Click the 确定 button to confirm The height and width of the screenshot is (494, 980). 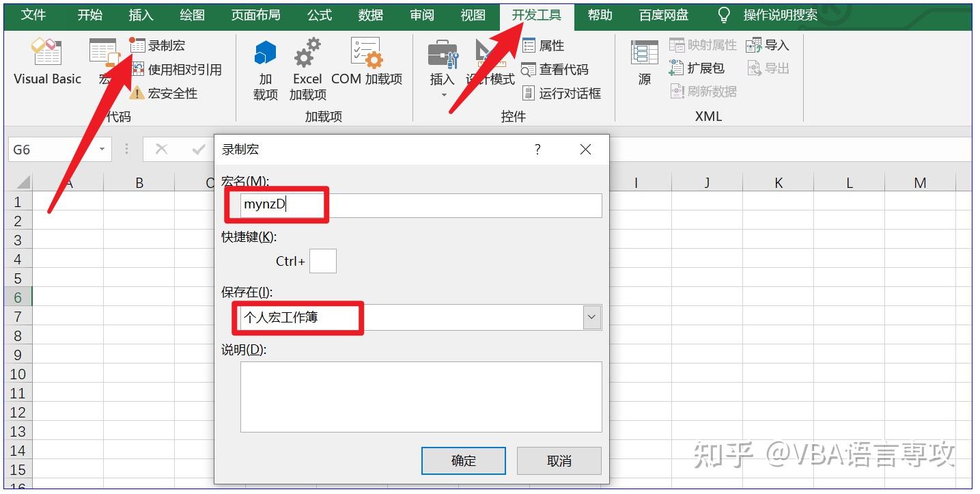(x=463, y=461)
